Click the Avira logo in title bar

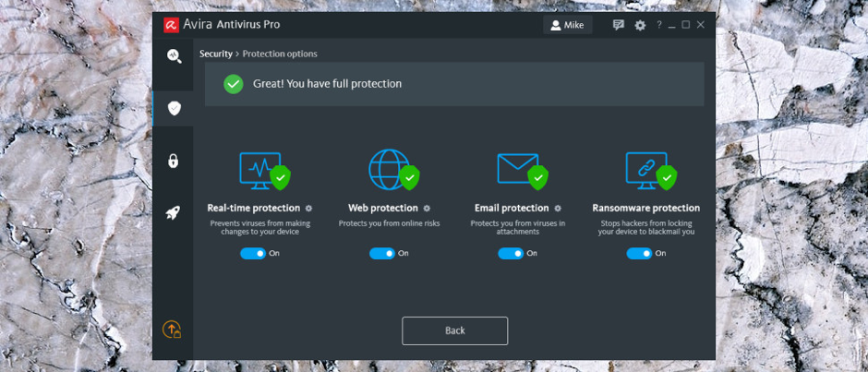click(x=171, y=25)
